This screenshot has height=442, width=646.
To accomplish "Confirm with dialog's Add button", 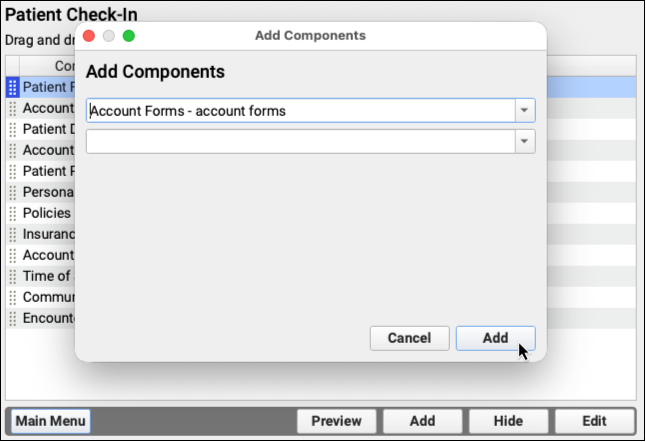I will click(495, 338).
